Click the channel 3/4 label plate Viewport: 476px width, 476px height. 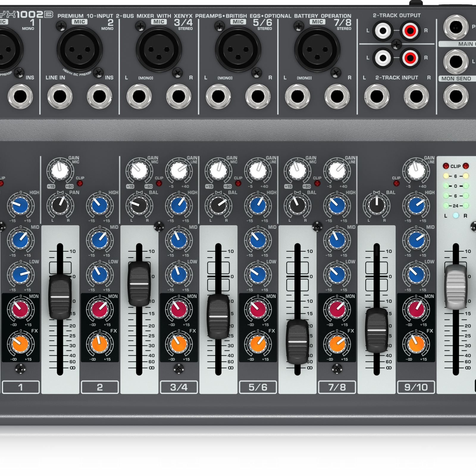click(x=178, y=387)
